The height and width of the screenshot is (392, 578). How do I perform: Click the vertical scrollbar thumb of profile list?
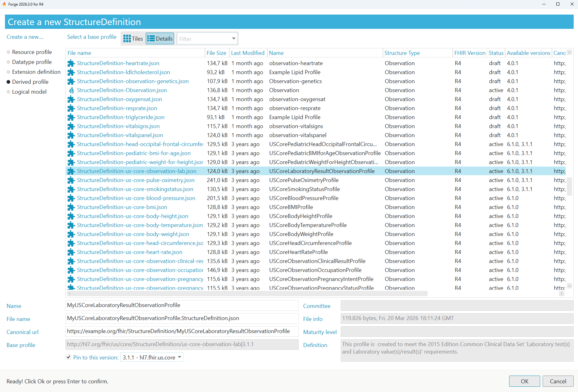coord(569,186)
